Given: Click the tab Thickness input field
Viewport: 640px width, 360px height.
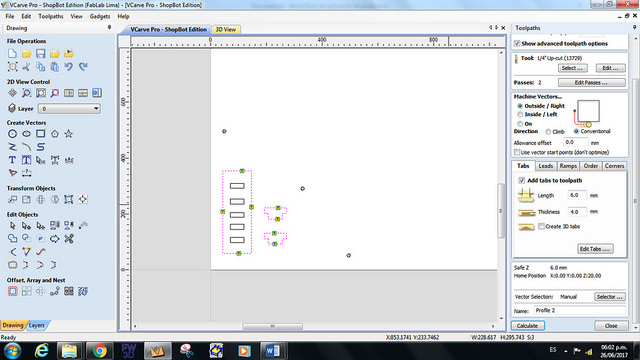Looking at the screenshot, I should tap(577, 212).
